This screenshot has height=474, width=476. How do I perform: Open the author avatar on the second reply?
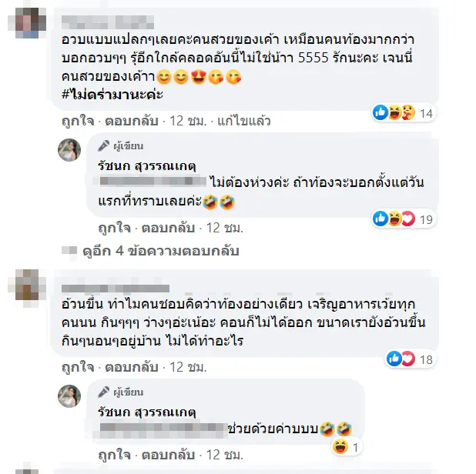click(69, 396)
